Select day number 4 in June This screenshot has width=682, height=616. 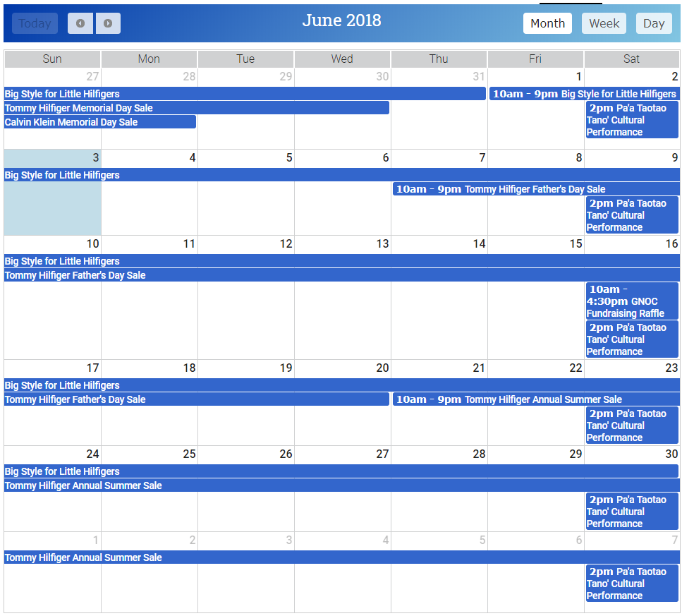[193, 157]
